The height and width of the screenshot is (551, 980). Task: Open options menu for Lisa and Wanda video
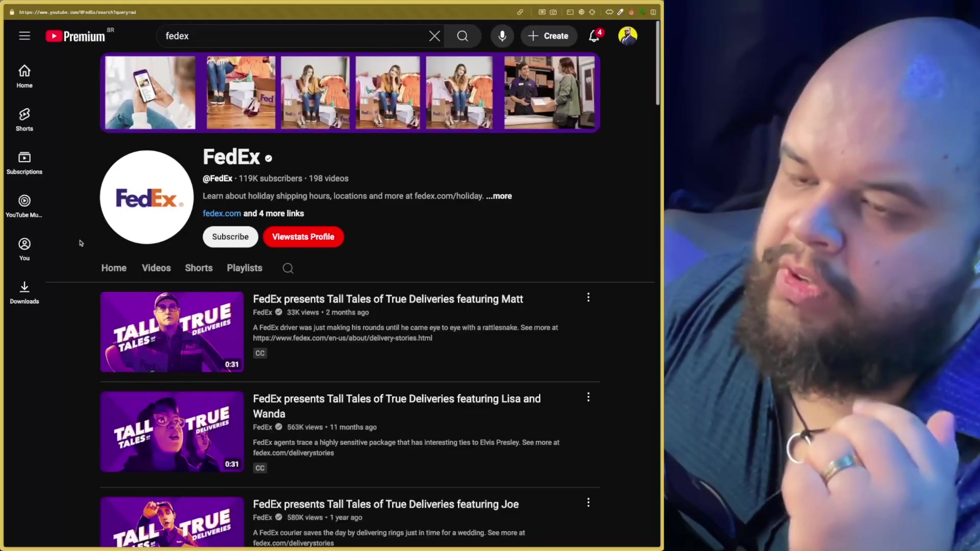click(589, 397)
